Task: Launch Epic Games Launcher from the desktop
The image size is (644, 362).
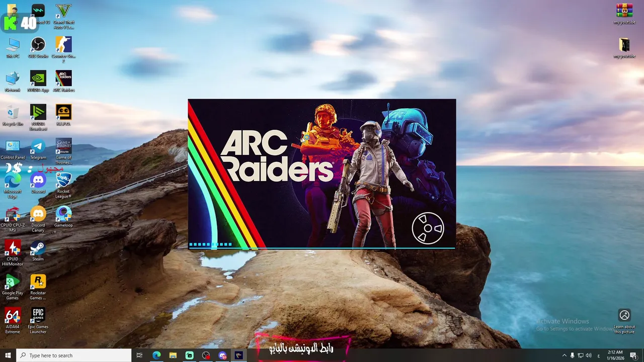Action: (38, 321)
